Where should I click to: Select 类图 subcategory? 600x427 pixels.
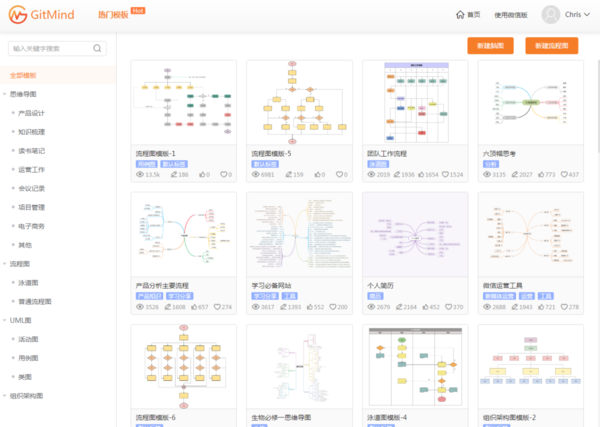(25, 377)
